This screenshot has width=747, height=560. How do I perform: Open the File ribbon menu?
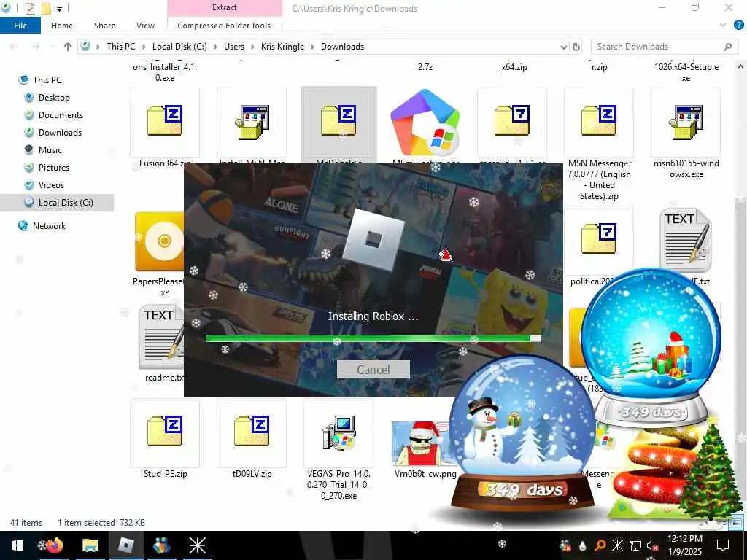(x=20, y=26)
